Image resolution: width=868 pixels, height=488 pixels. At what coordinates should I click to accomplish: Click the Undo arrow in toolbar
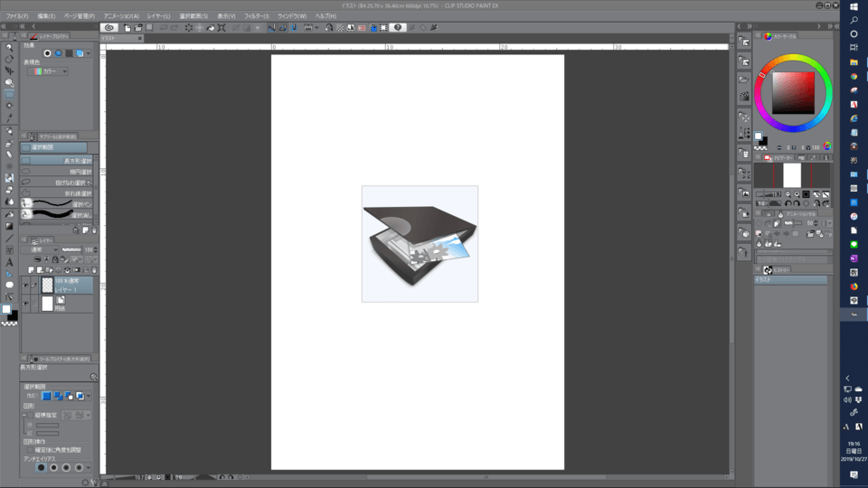tap(164, 28)
